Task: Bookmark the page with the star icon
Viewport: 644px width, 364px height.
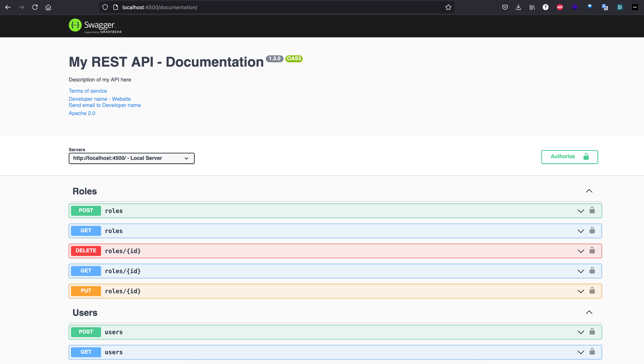Action: coord(448,7)
